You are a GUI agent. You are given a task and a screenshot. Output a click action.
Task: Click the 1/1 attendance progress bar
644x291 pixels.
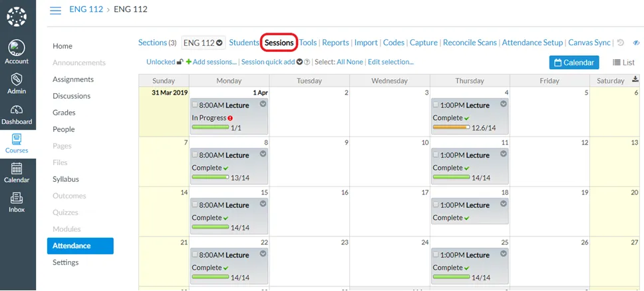pyautogui.click(x=210, y=128)
